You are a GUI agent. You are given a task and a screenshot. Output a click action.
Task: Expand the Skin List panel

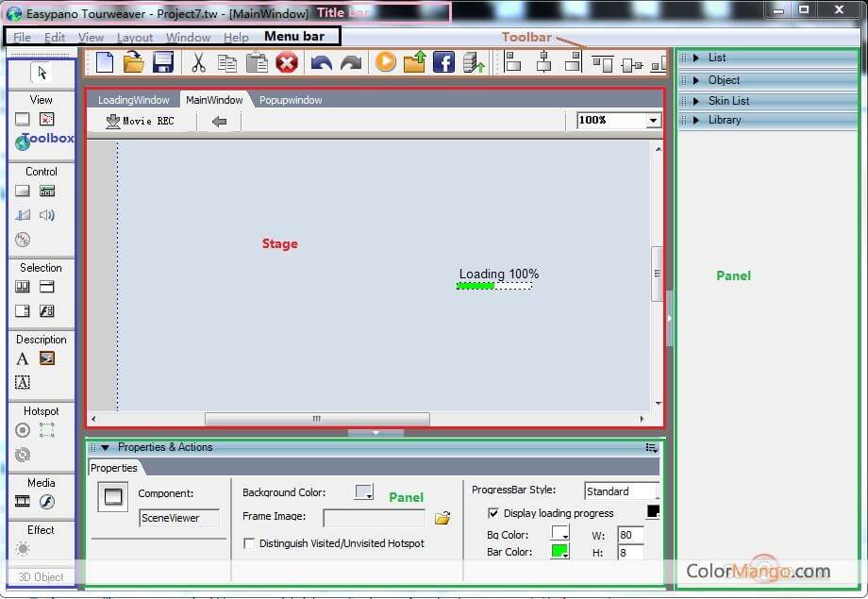pyautogui.click(x=728, y=100)
